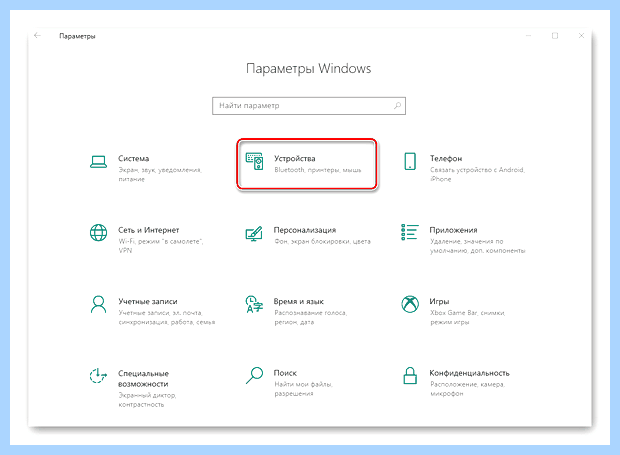Image resolution: width=620 pixels, height=455 pixels.
Task: Select the globe icon for Сеть и Интернет
Action: [98, 232]
